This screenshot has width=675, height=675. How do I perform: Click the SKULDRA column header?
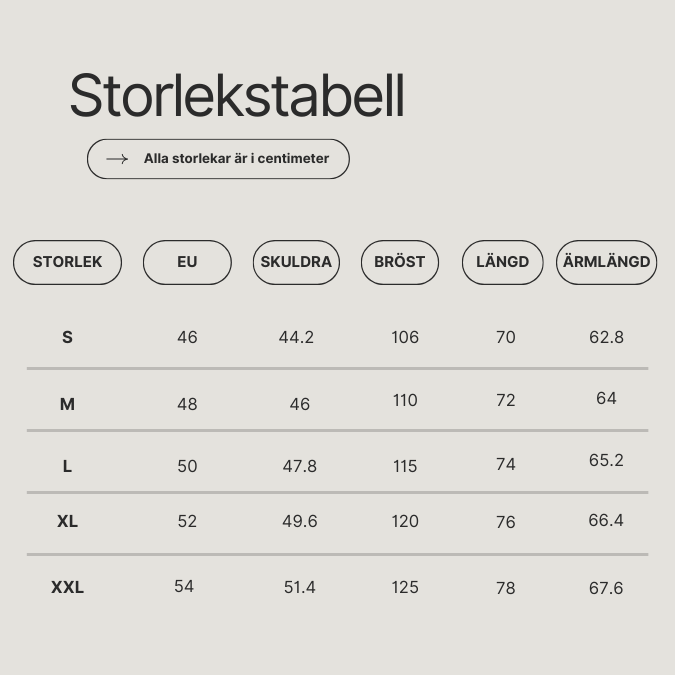coord(296,262)
